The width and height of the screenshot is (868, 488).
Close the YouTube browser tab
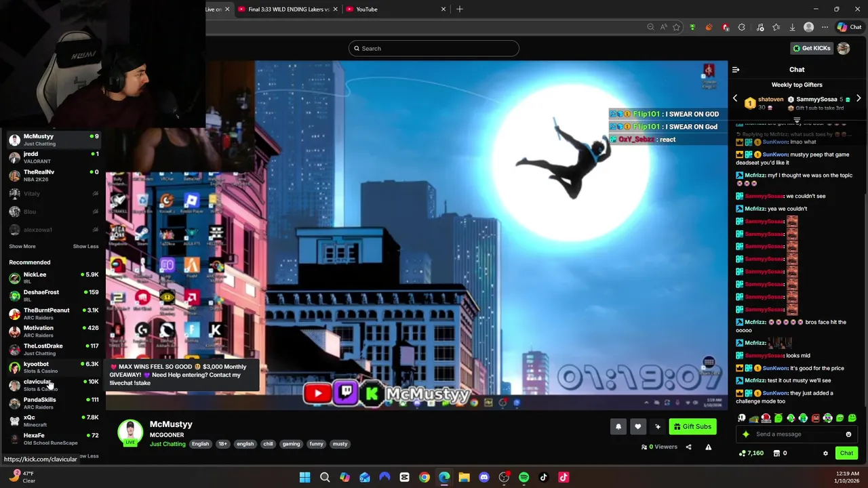click(443, 9)
